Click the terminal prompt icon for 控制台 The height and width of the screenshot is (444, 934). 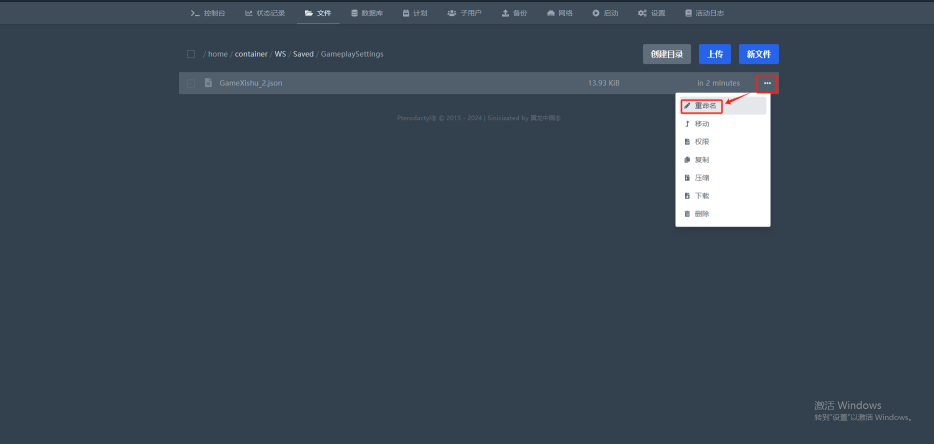[194, 13]
